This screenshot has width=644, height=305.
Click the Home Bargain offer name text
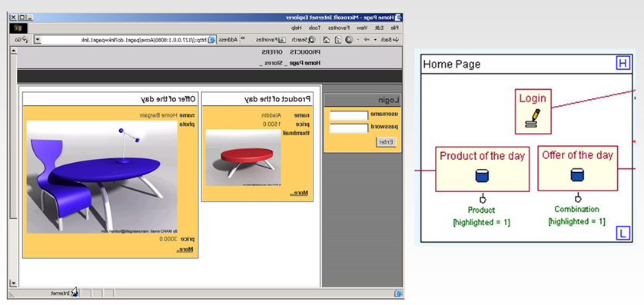click(x=158, y=115)
